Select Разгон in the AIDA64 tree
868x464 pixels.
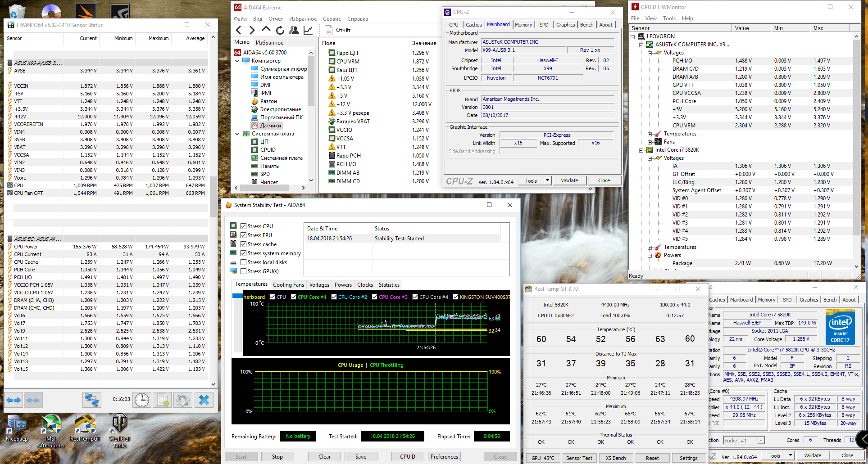coord(268,101)
